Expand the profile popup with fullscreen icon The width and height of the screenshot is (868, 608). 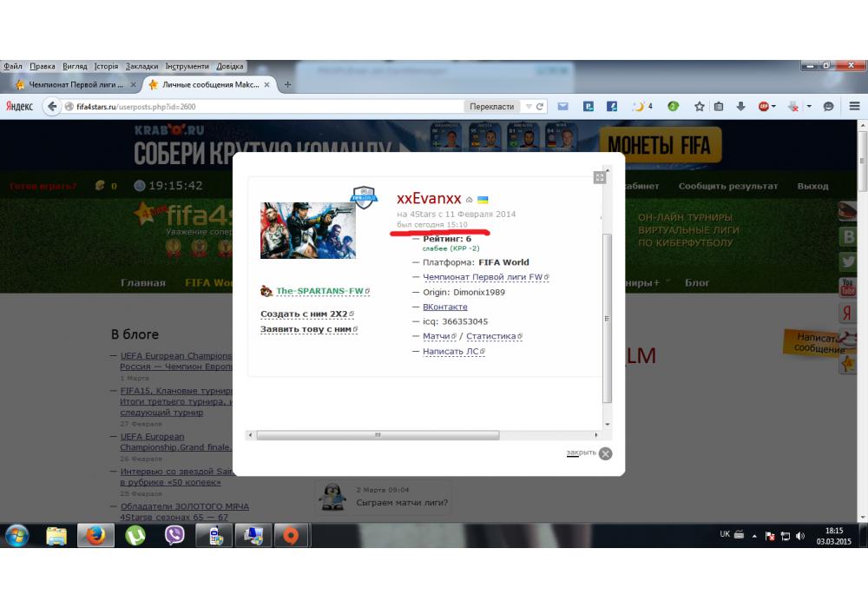click(x=599, y=177)
